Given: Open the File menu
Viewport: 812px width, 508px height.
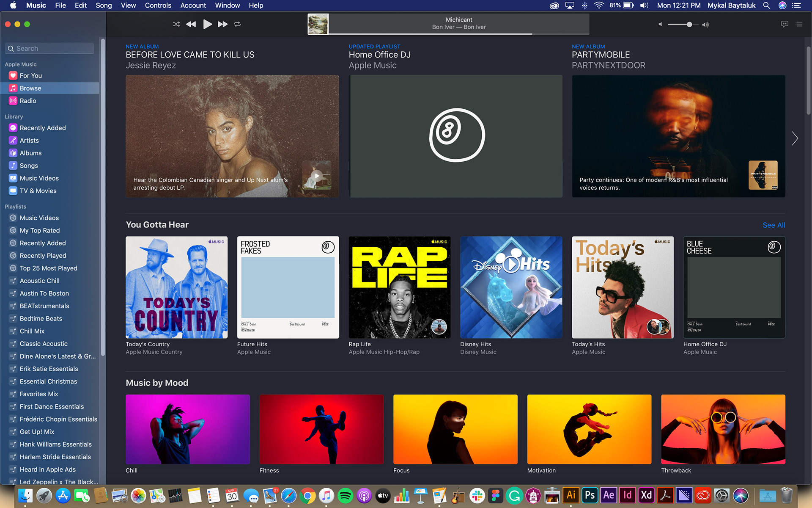Looking at the screenshot, I should [60, 5].
